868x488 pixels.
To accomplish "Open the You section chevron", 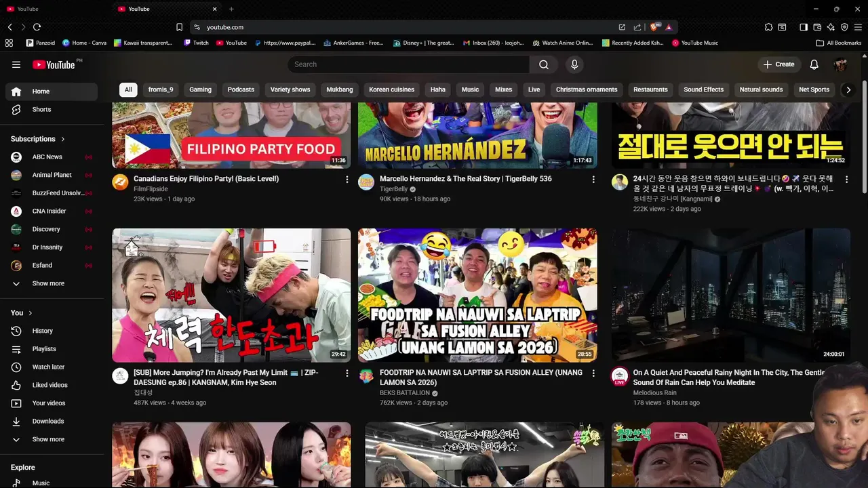I will (x=30, y=313).
